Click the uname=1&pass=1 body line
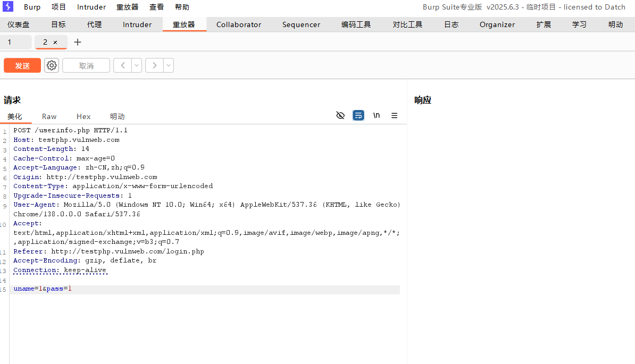The height and width of the screenshot is (364, 635). [x=43, y=289]
